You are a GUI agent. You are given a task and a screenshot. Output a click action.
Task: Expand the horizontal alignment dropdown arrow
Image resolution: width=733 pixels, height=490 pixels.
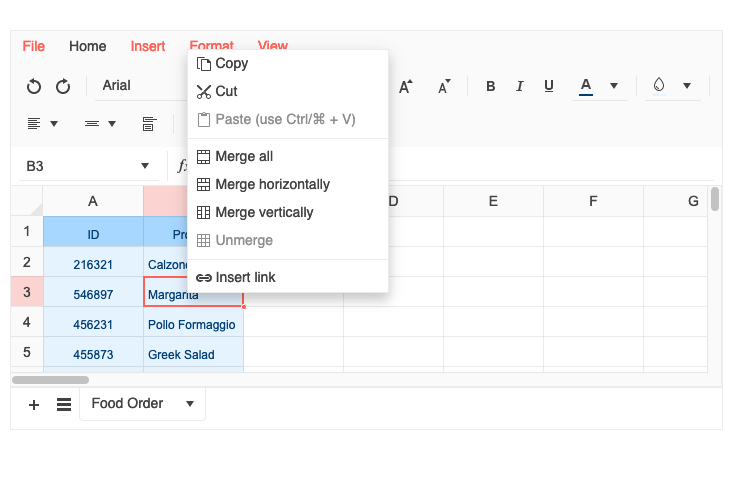click(x=54, y=124)
